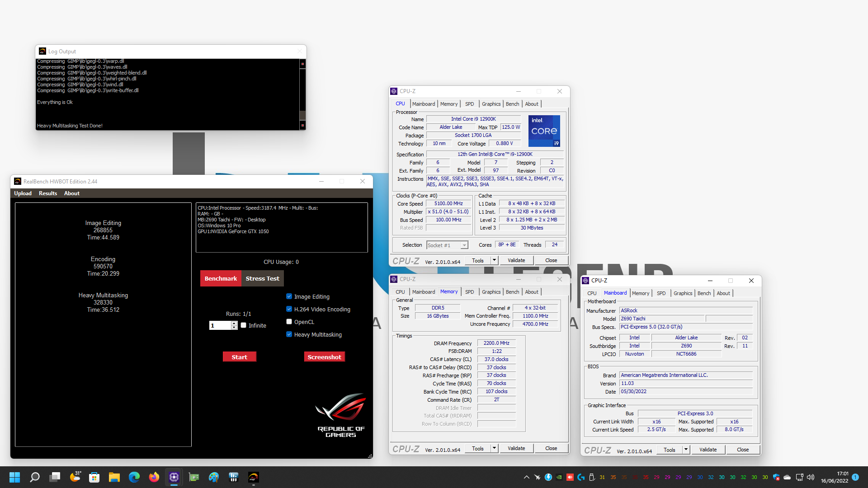Click Validate in the CPU tab CPU-Z window
Image resolution: width=868 pixels, height=488 pixels.
pos(516,260)
